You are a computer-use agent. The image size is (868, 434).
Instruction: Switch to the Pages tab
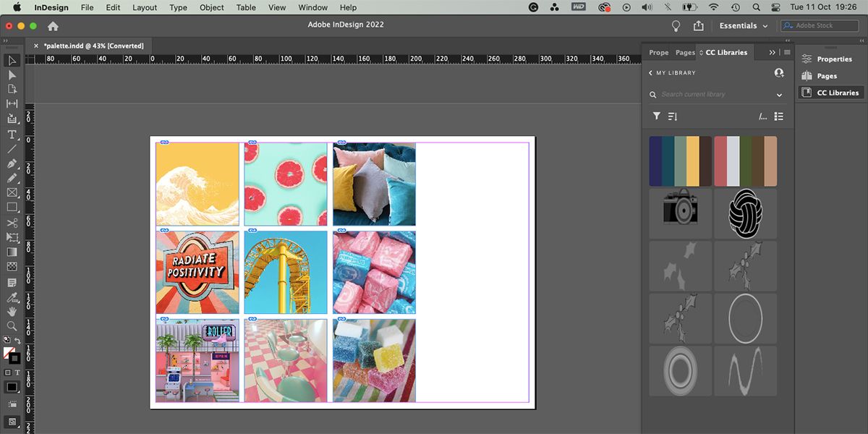click(x=684, y=52)
